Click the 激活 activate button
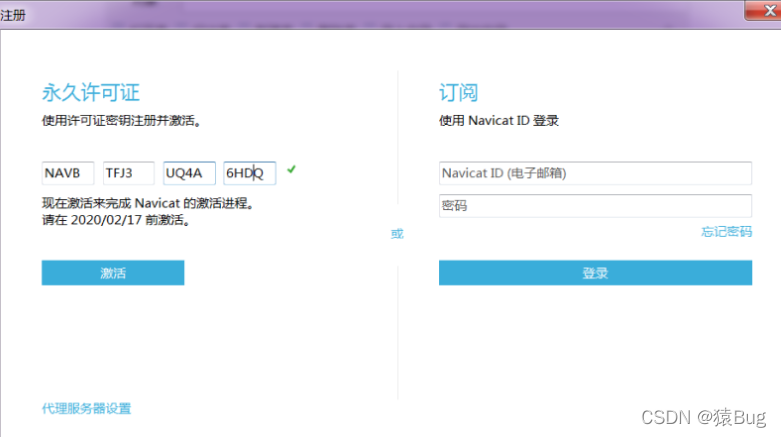Viewport: 781px width, 437px height. pyautogui.click(x=113, y=273)
